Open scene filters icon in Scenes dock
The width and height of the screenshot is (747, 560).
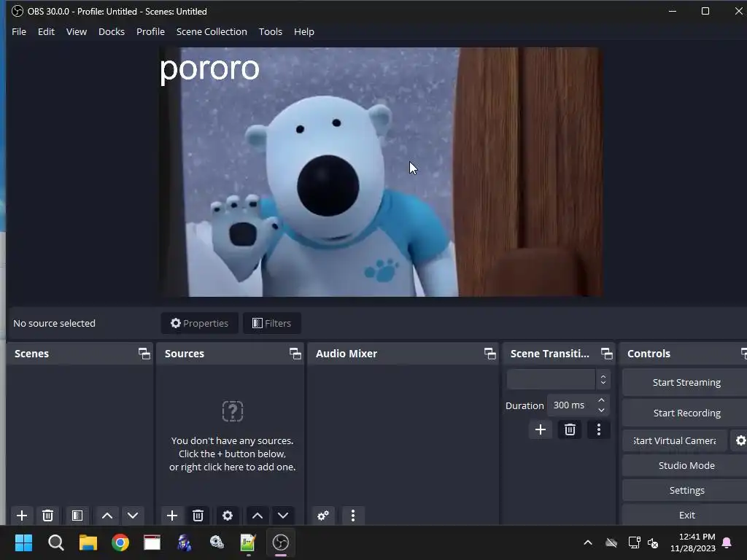click(x=77, y=516)
